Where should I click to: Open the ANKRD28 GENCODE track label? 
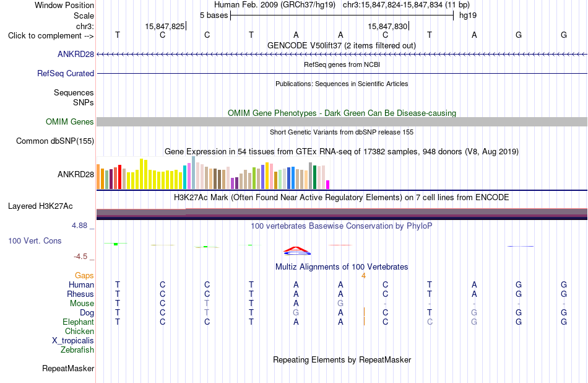76,54
